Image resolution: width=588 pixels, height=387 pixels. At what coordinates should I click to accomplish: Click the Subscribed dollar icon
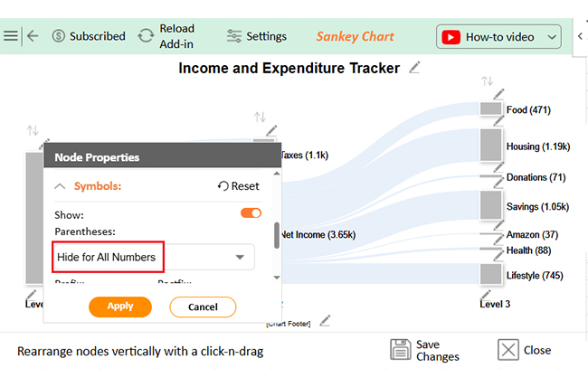59,36
